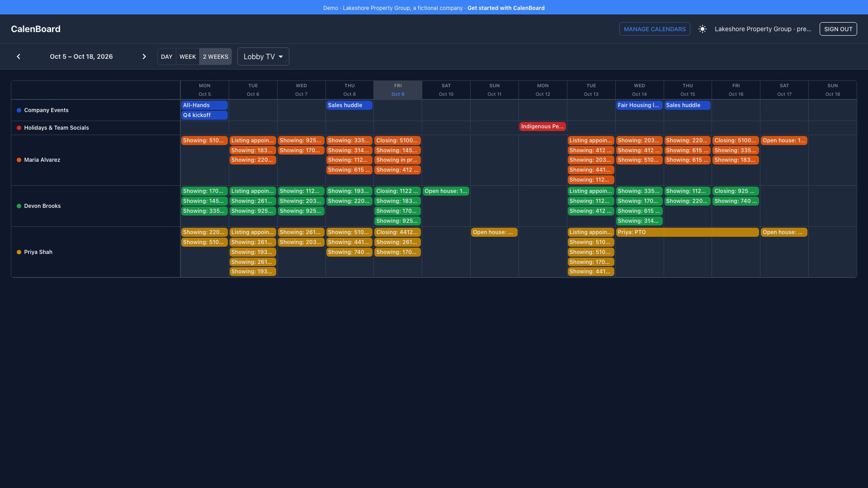Toggle light theme sun icon
Screen dimensions: 868x488
point(703,29)
